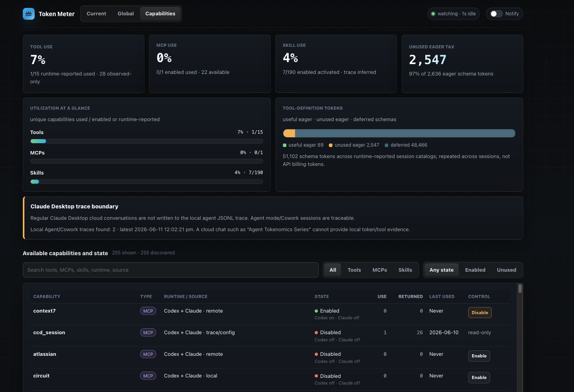Click the CONTROL column header

[479, 296]
